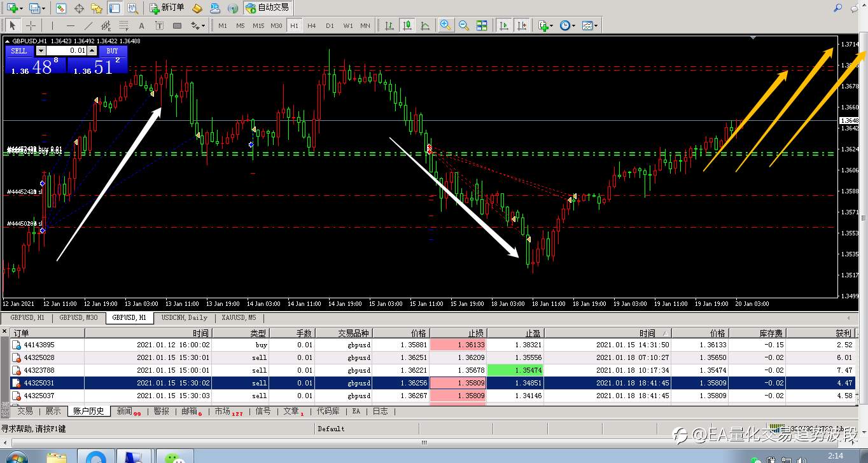This screenshot has height=463, width=868.
Task: Open the arrows objects dropdown
Action: pyautogui.click(x=198, y=25)
